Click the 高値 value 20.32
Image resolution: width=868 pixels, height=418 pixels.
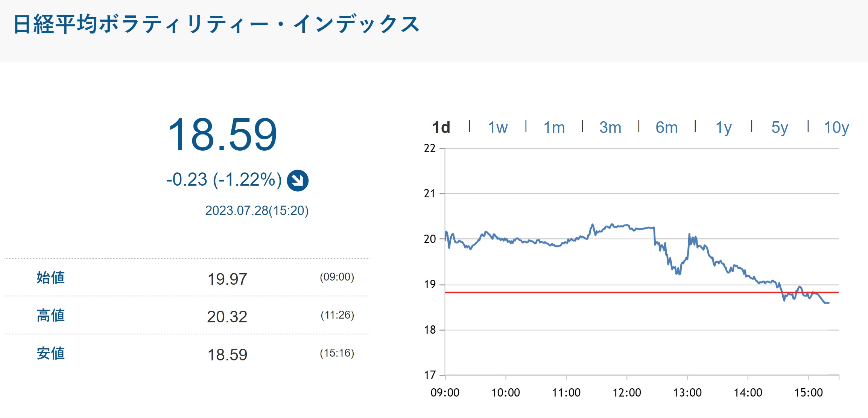227,317
